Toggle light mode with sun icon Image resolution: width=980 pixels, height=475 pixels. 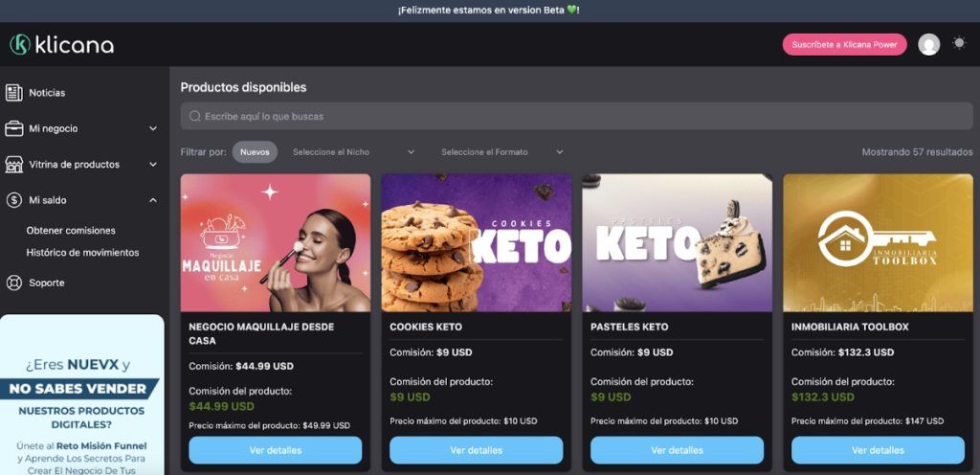[959, 43]
